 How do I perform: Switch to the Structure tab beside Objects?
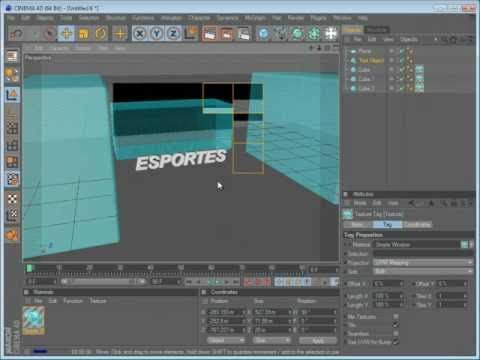coord(377,30)
